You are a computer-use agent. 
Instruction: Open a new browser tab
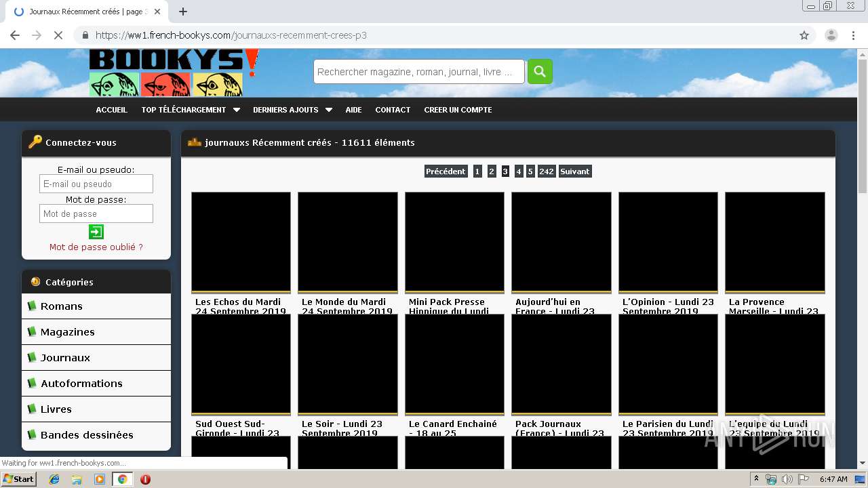[x=183, y=12]
